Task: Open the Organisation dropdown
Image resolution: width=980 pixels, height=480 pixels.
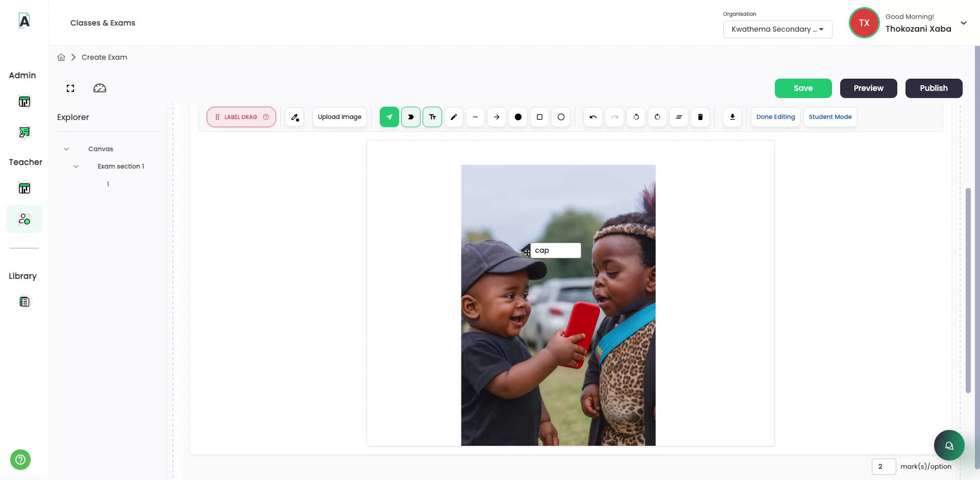Action: tap(777, 29)
